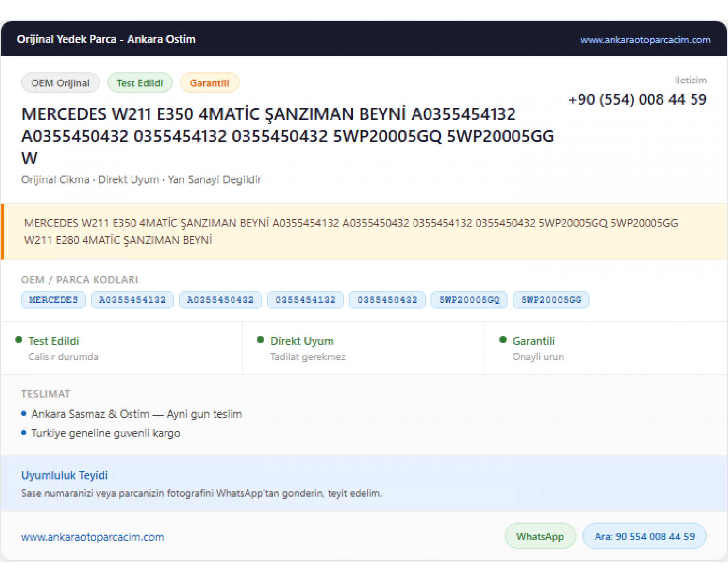Select the 0355454132 code chip

tap(305, 300)
